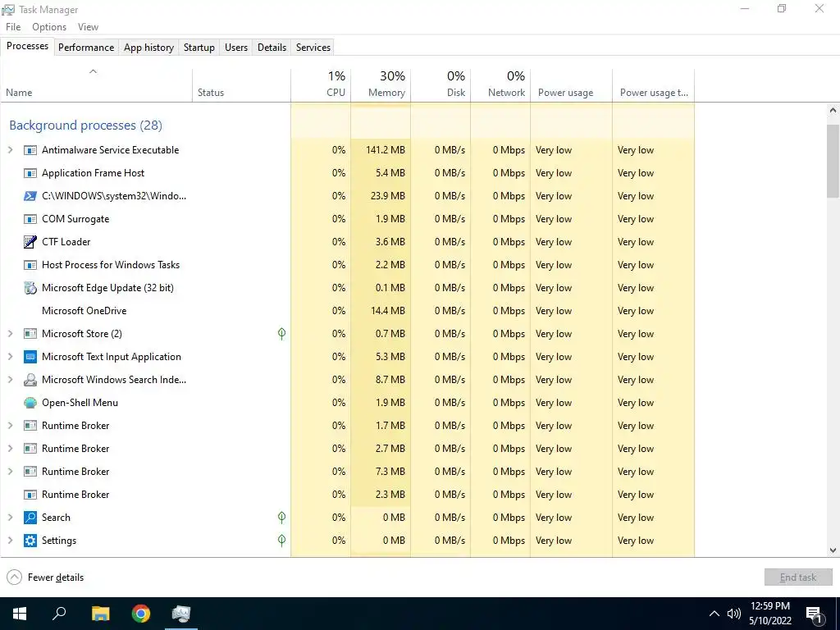Sort by the Network column header
Image resolution: width=840 pixels, height=630 pixels.
pos(501,85)
